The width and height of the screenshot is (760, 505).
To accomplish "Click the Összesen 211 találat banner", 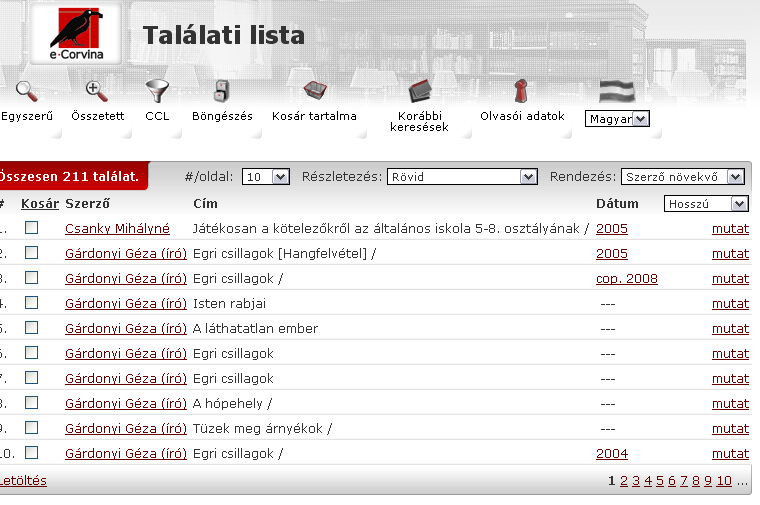I will pos(73,176).
